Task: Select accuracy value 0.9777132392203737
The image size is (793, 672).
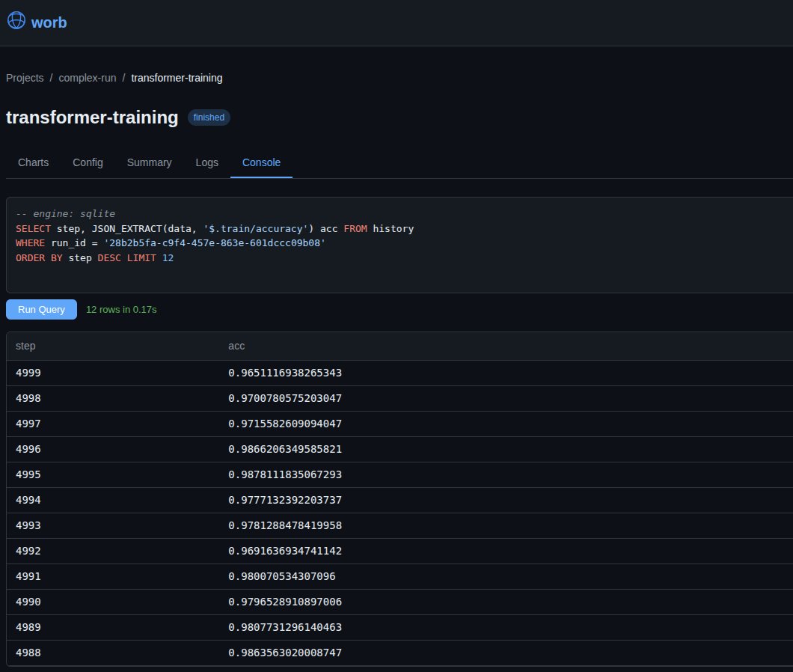Action: point(285,500)
